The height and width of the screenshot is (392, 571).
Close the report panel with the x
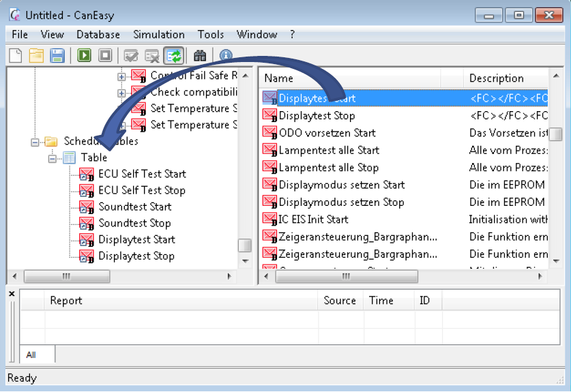(12, 294)
